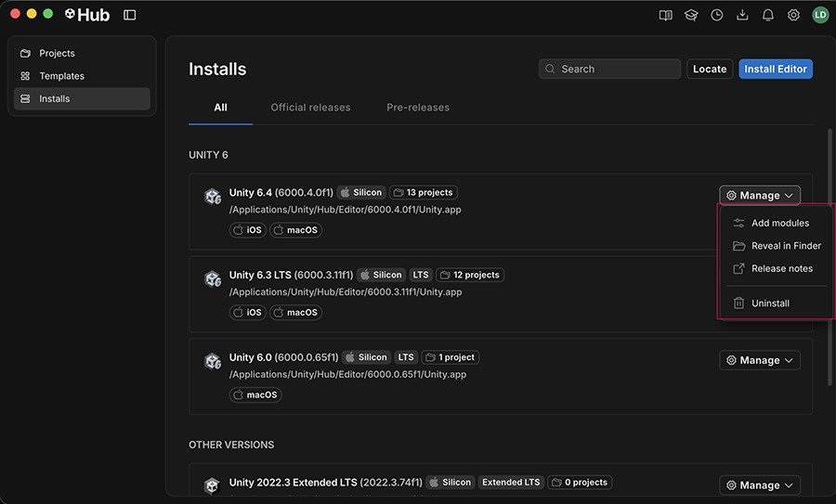The image size is (836, 504).
Task: Click the 6000.3.11f1 Unity.app install path
Action: [346, 292]
